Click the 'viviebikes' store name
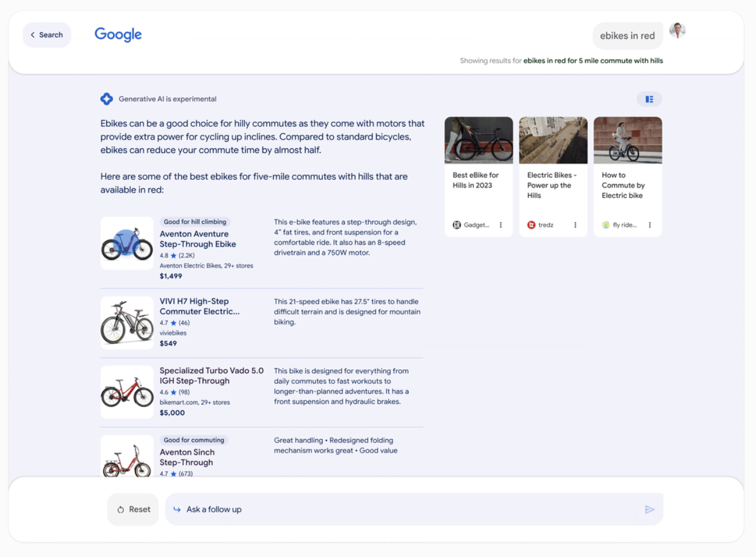 (173, 333)
